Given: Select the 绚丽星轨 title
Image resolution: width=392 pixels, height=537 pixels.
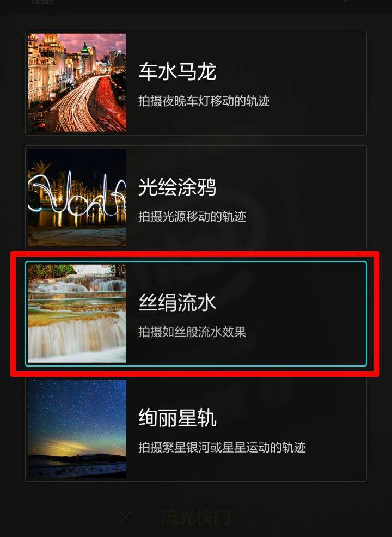Looking at the screenshot, I should (177, 418).
